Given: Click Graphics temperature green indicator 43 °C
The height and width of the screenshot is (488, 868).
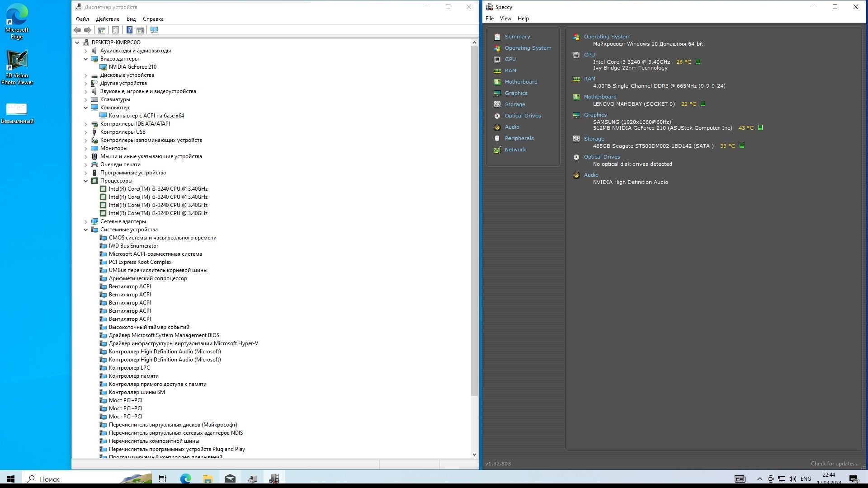Looking at the screenshot, I should [x=760, y=128].
